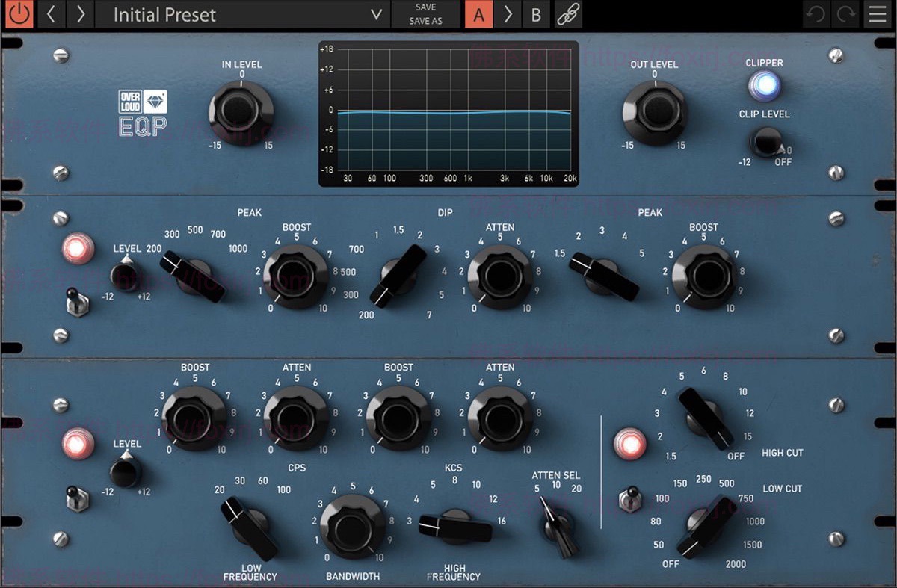Switch to the B preset slot

tap(536, 14)
